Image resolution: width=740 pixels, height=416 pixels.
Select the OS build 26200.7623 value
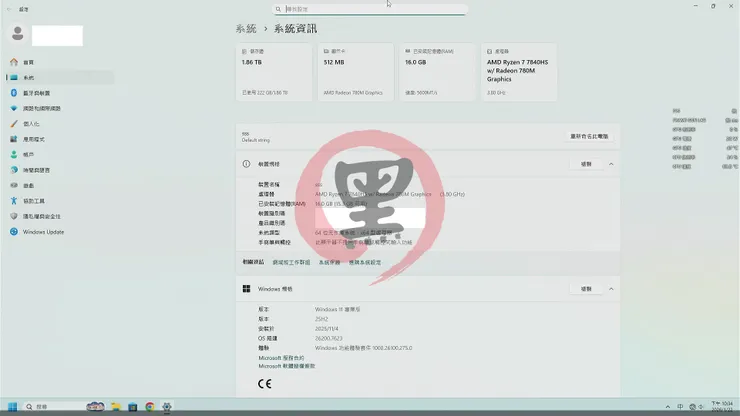(x=328, y=339)
